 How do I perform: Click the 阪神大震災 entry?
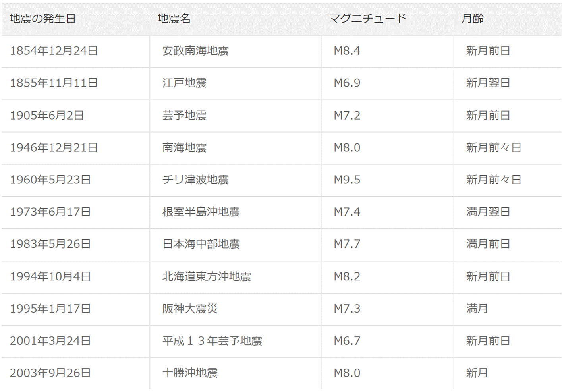tap(190, 309)
